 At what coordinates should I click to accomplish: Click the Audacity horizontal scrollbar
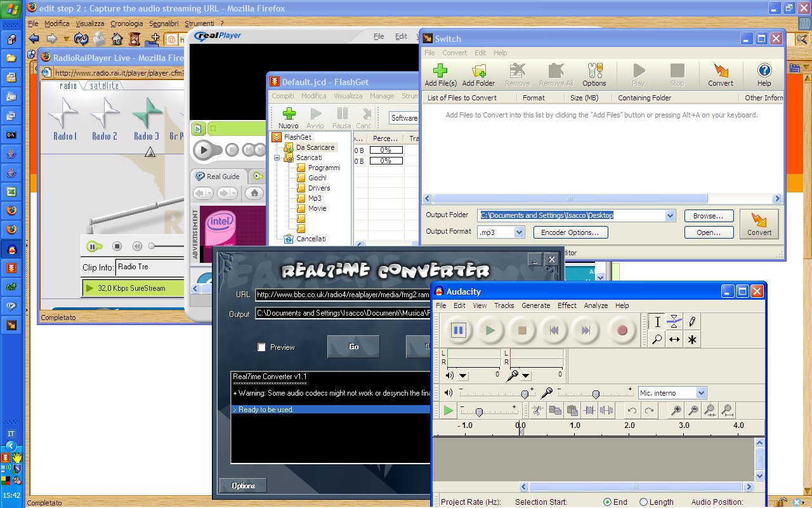pyautogui.click(x=637, y=487)
